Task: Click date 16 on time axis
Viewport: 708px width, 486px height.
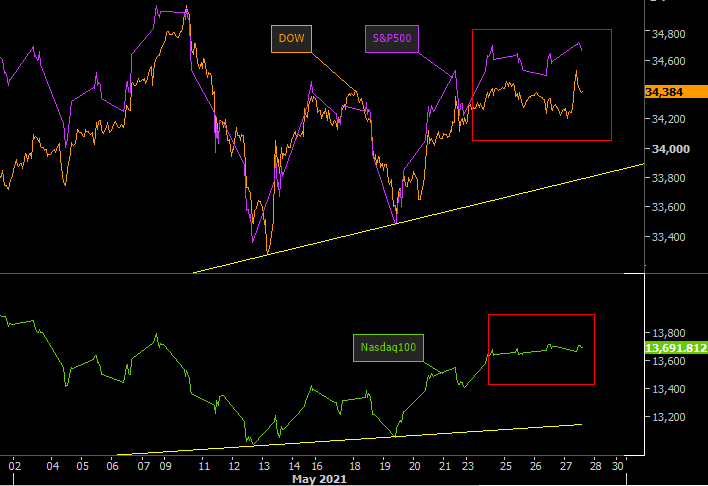Action: click(x=317, y=466)
